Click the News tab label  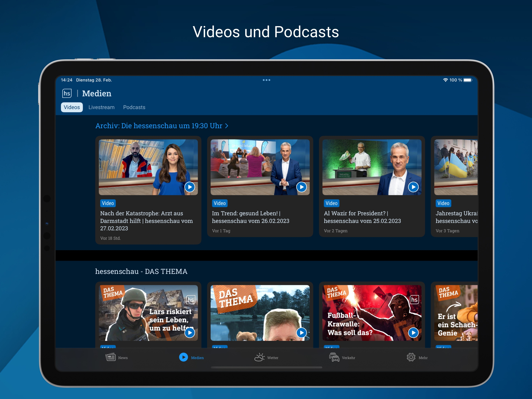pyautogui.click(x=123, y=358)
